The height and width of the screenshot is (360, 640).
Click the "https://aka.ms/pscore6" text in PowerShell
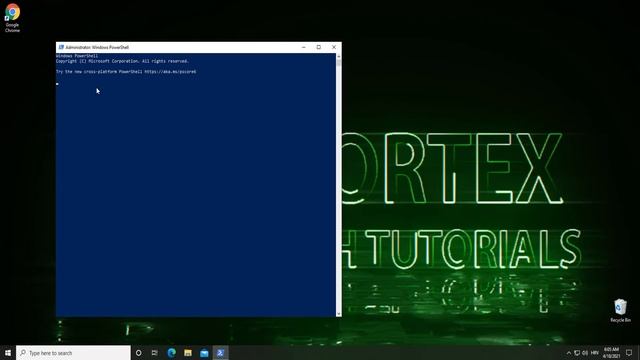170,71
